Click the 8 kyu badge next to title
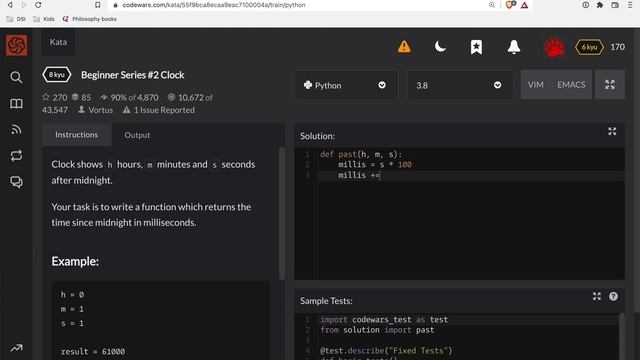This screenshot has width=640, height=360. pos(57,75)
